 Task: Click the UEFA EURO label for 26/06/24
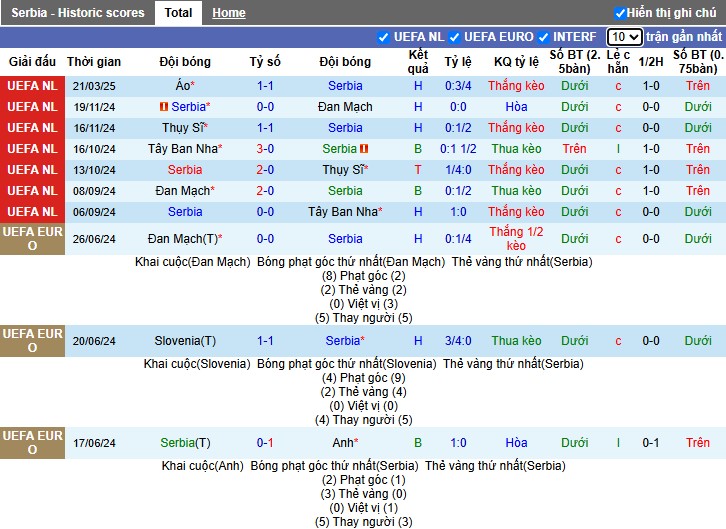pyautogui.click(x=32, y=239)
